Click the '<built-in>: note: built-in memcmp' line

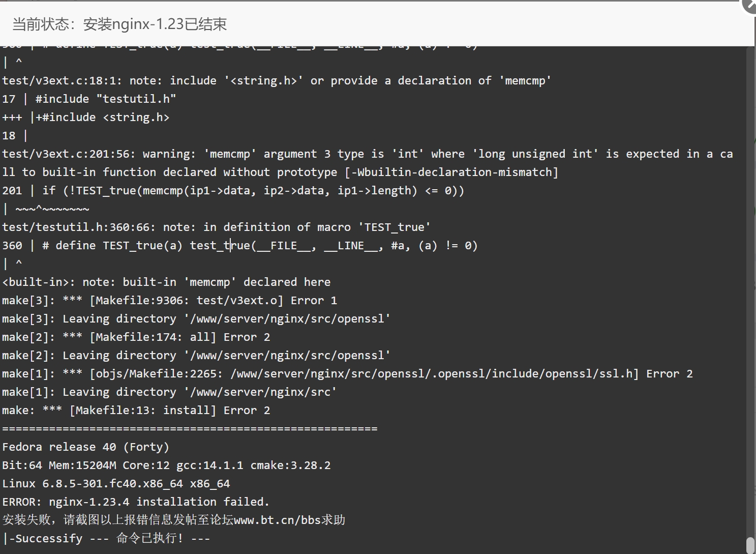click(166, 282)
